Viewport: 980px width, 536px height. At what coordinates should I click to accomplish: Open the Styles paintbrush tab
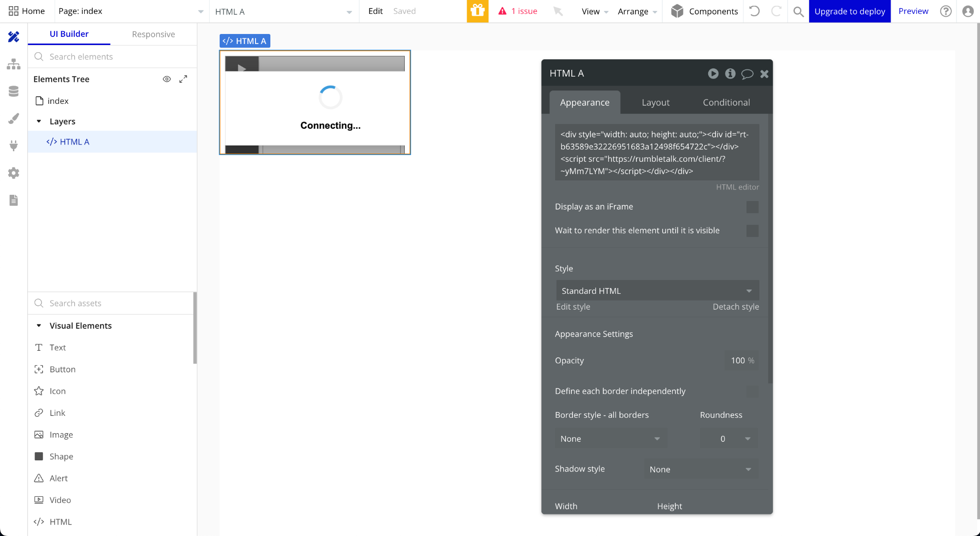(13, 118)
